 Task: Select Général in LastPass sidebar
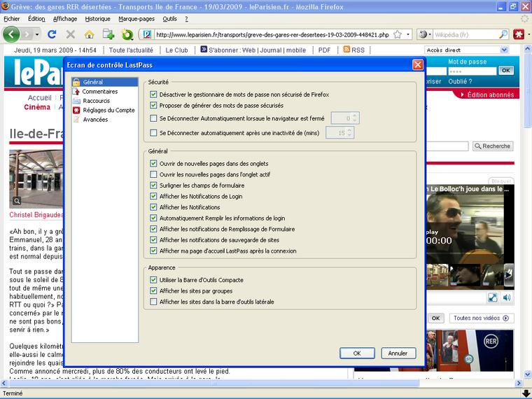[105, 82]
